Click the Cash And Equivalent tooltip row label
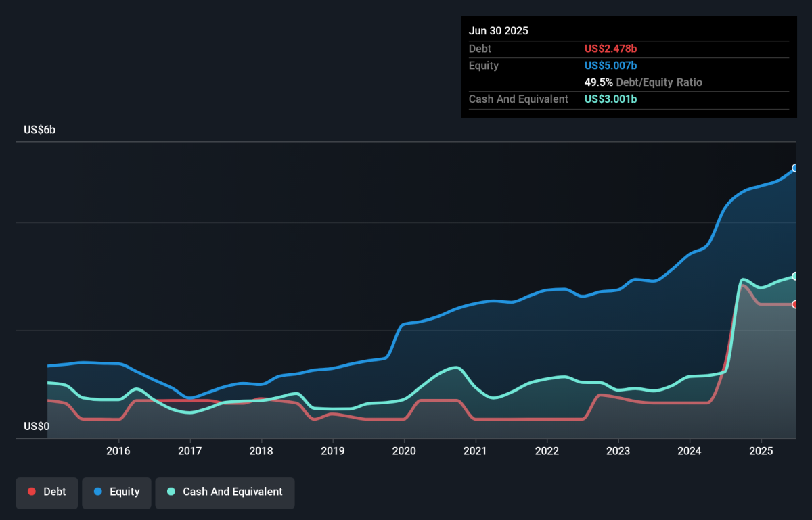Screen dimensions: 812x520 (x=518, y=99)
